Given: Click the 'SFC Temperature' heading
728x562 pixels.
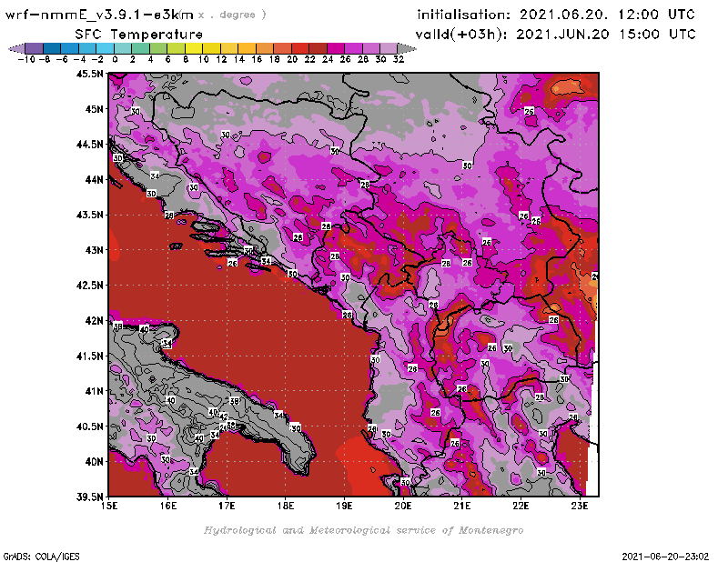Looking at the screenshot, I should pyautogui.click(x=139, y=35).
